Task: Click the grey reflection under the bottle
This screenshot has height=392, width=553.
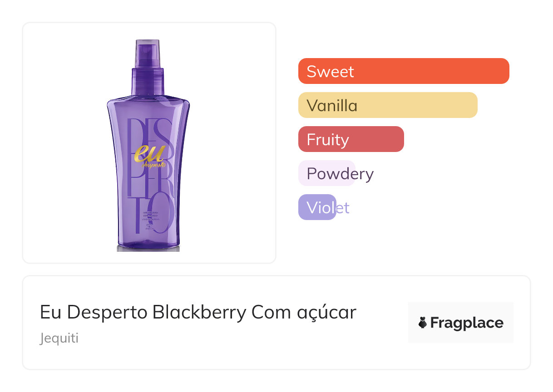Action: click(148, 248)
